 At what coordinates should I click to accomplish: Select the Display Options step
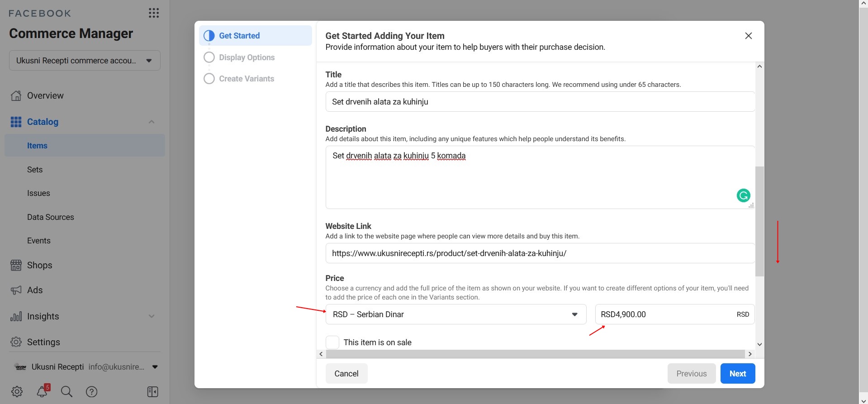(x=247, y=57)
